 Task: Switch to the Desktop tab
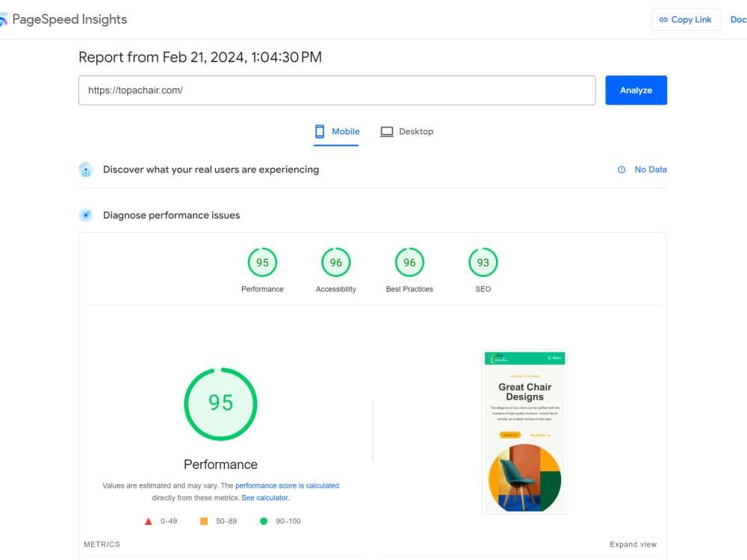[x=407, y=132]
